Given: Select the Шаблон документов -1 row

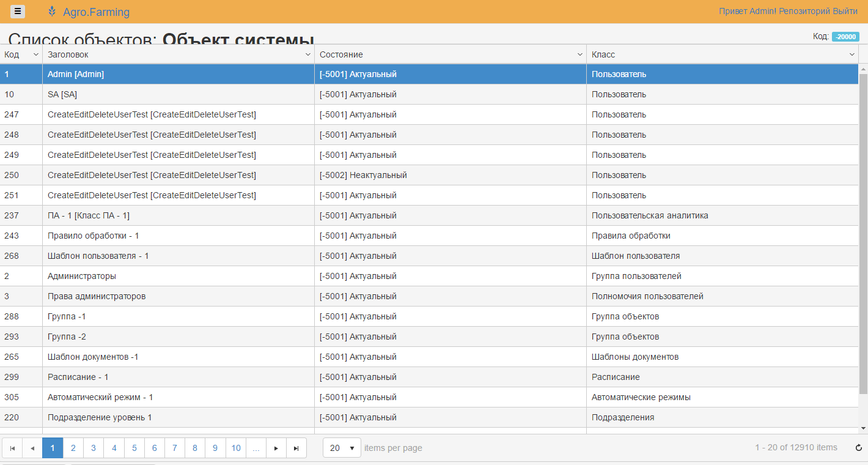Looking at the screenshot, I should (x=429, y=357).
